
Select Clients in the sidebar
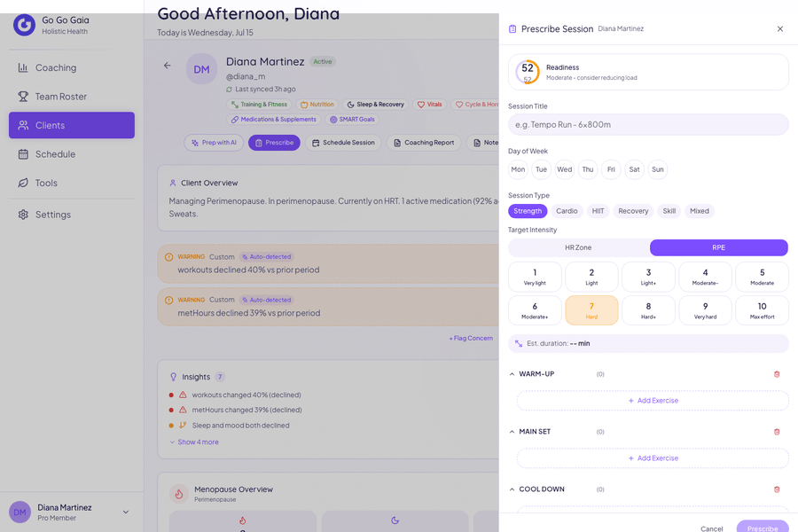click(x=72, y=125)
